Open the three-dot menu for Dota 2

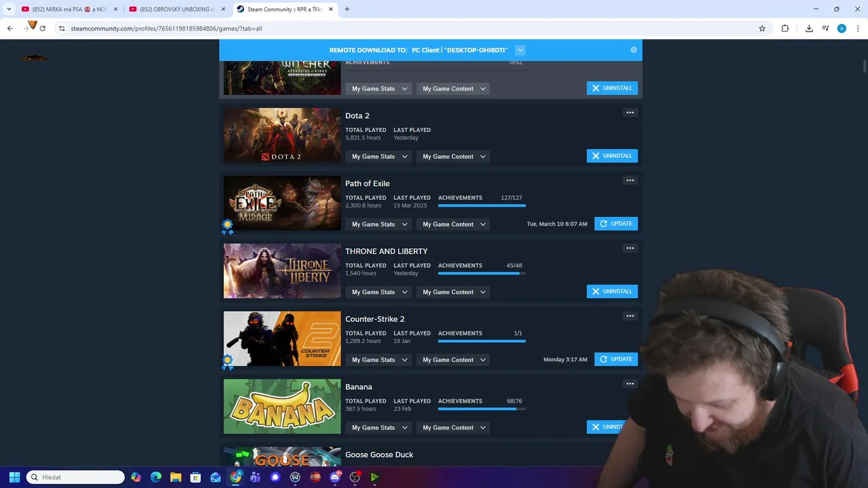pyautogui.click(x=630, y=113)
